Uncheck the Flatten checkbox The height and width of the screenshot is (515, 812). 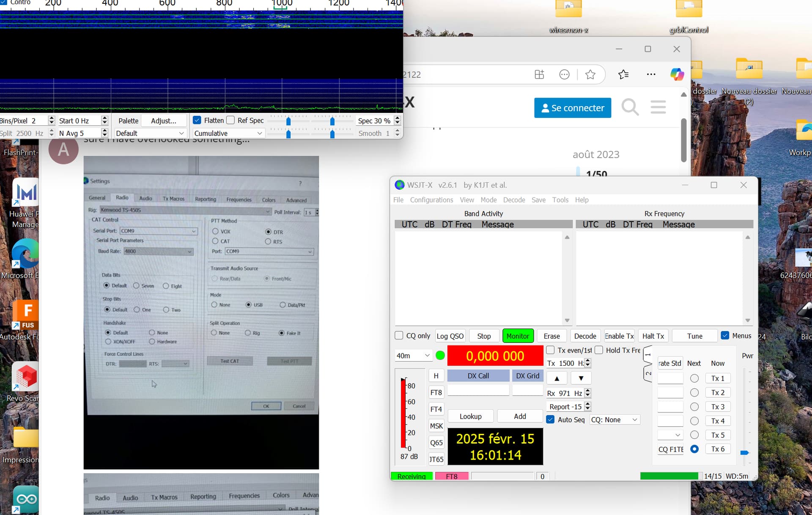[x=197, y=121]
